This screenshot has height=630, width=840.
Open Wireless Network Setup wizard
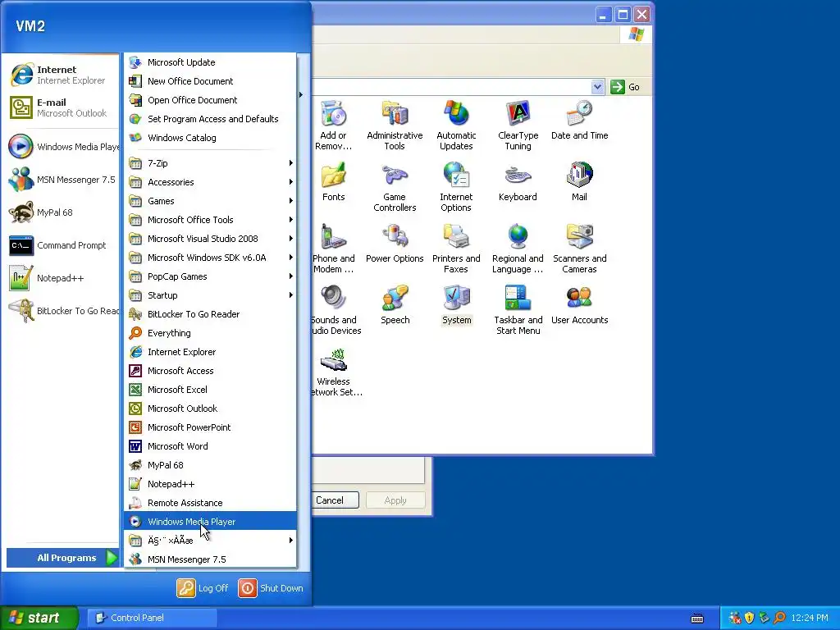click(336, 372)
